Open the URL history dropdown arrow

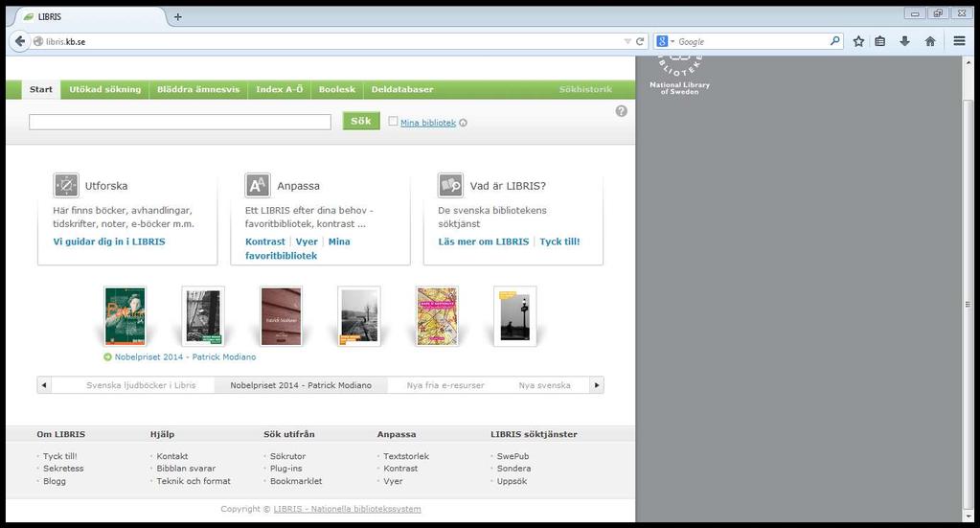627,41
